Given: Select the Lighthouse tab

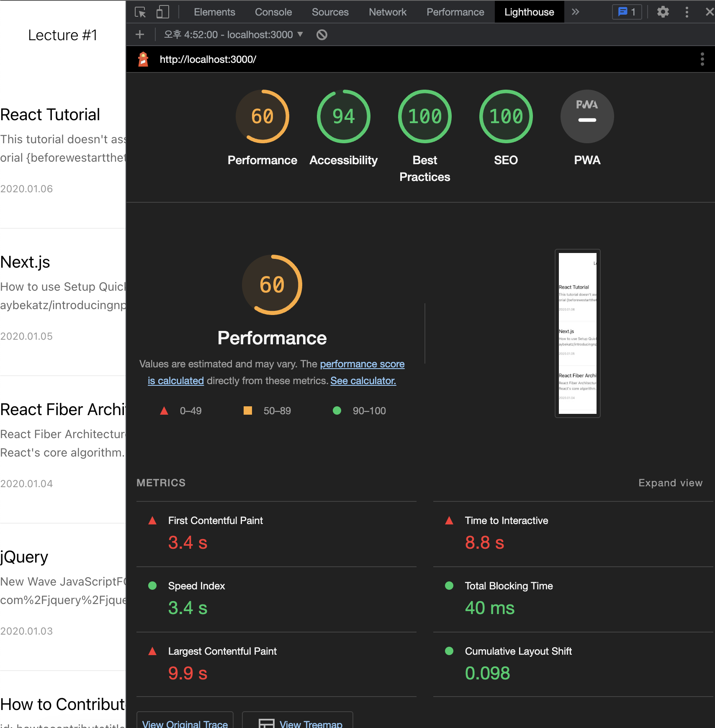Looking at the screenshot, I should tap(529, 12).
